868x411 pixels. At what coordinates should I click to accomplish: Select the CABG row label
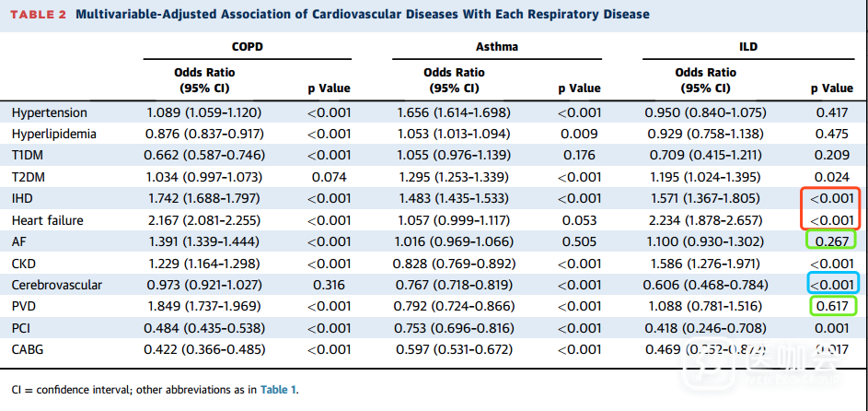29,349
